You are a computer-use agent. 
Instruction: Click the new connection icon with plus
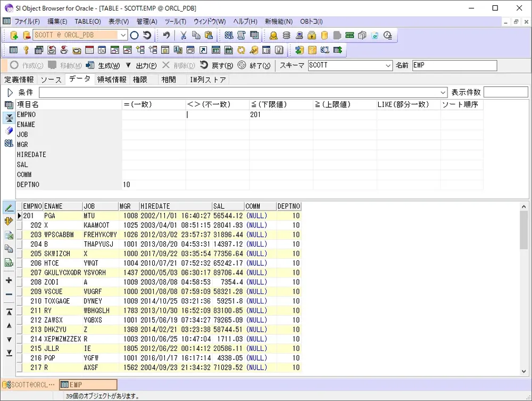[x=14, y=35]
